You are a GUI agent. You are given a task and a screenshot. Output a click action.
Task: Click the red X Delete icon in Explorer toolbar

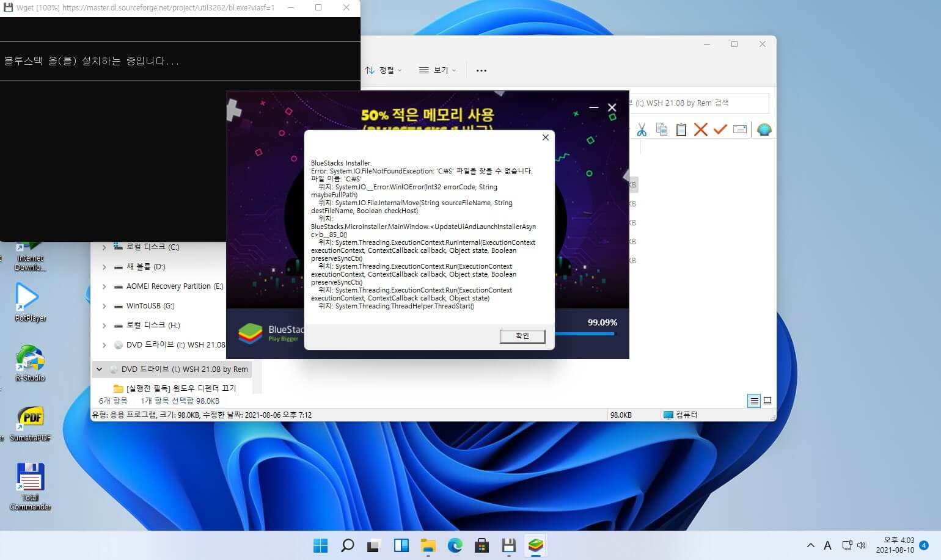pos(701,129)
